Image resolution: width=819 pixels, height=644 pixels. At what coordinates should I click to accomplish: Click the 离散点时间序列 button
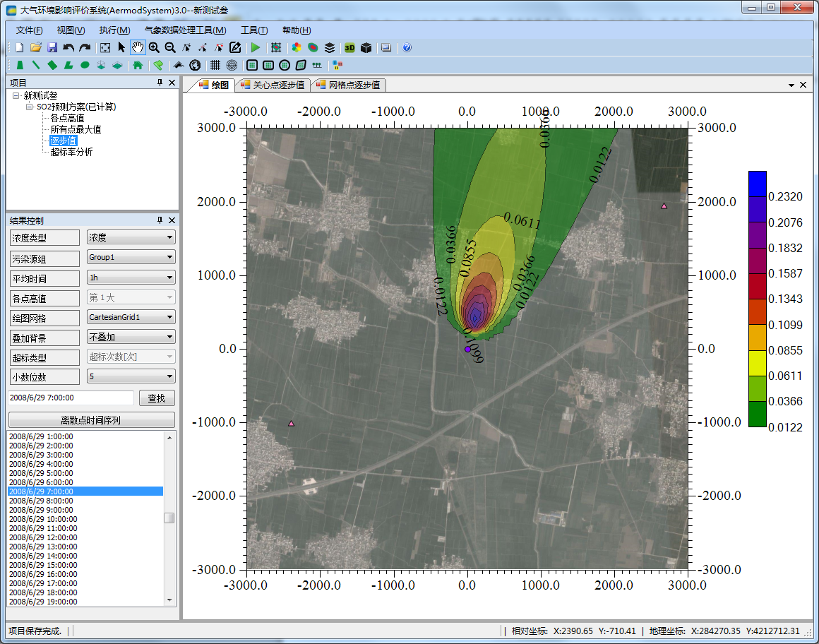[x=90, y=420]
